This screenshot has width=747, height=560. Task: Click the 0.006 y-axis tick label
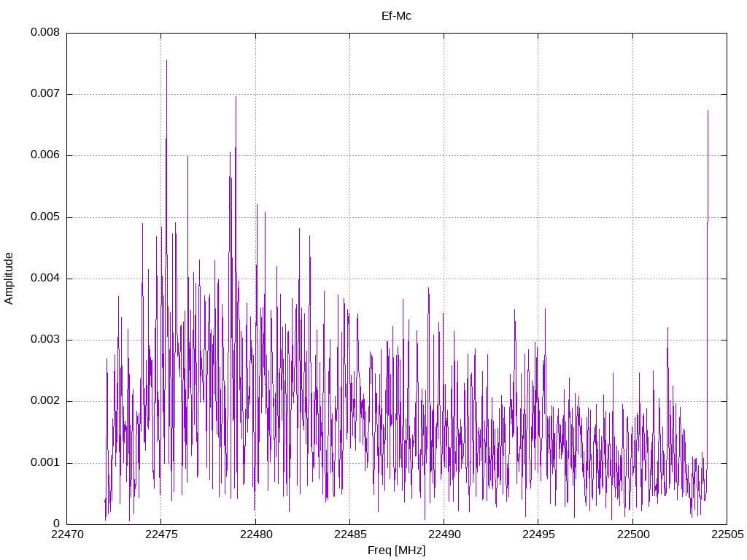[x=45, y=155]
